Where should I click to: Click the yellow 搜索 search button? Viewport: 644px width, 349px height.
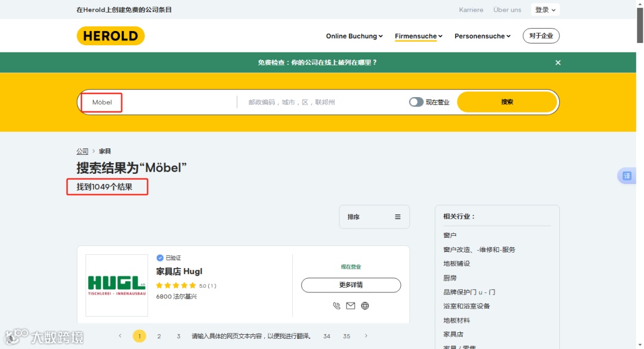[x=507, y=102]
